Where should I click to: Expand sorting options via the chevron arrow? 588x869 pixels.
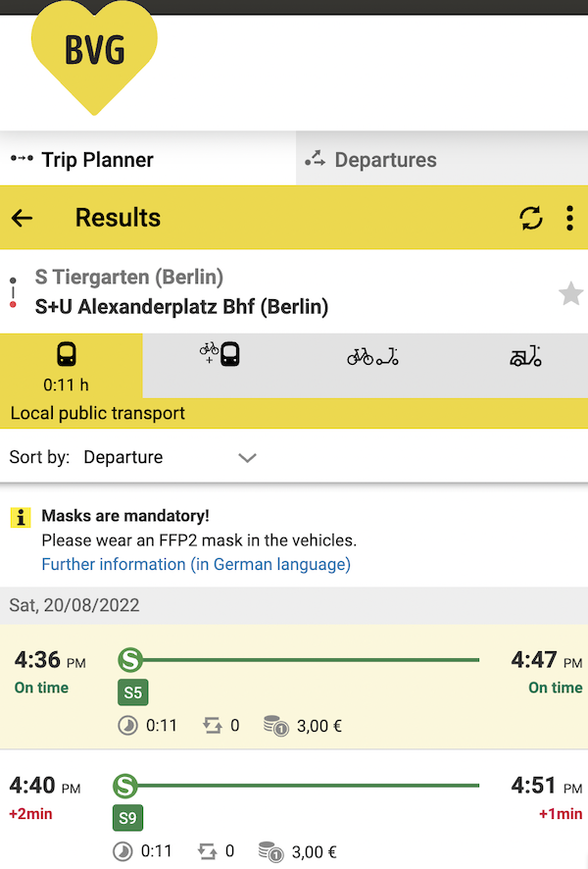247,458
